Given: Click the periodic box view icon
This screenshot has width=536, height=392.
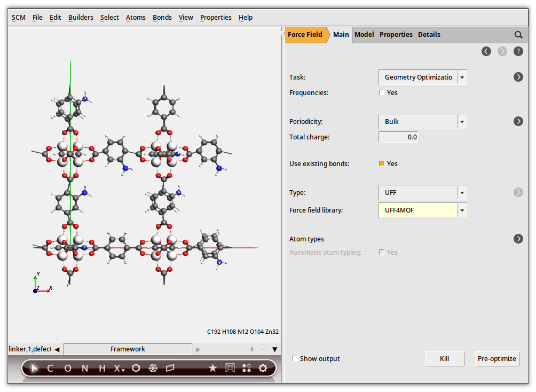Looking at the screenshot, I should (x=230, y=368).
